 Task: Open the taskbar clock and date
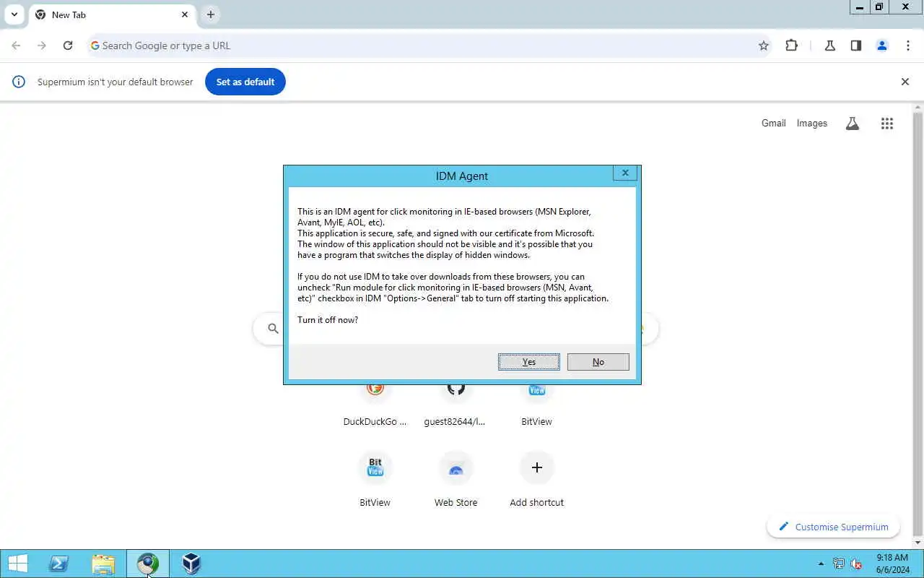pos(892,564)
